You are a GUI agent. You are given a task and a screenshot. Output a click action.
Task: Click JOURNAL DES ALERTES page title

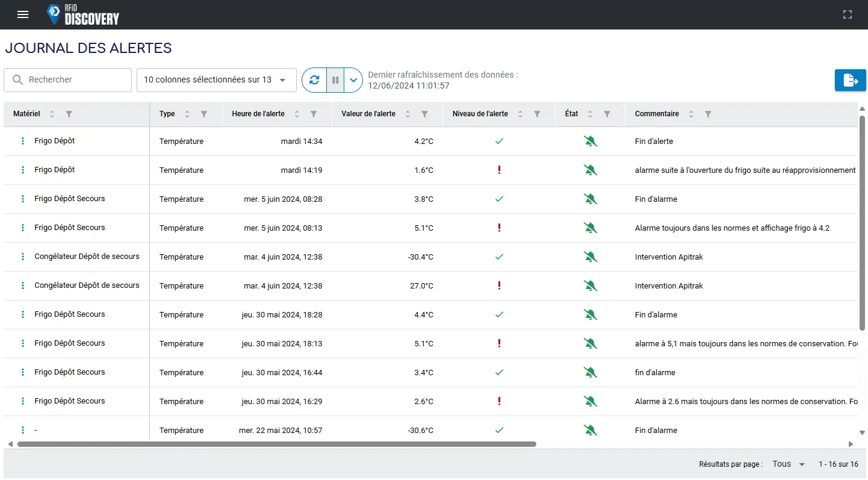[x=88, y=48]
